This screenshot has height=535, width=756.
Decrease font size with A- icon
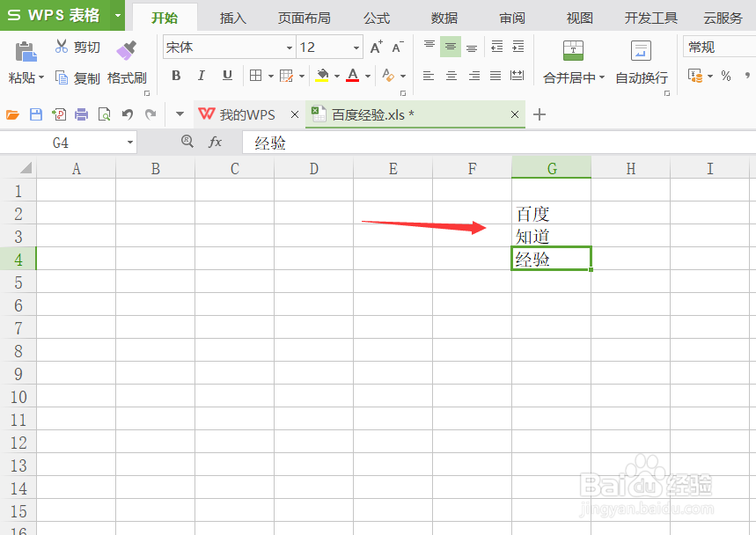[398, 48]
